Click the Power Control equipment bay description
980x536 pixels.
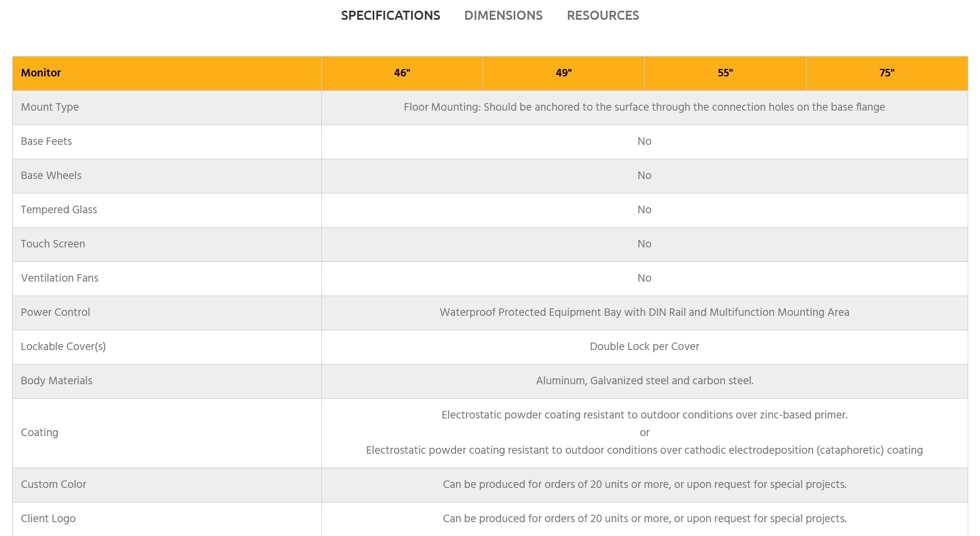pos(644,313)
